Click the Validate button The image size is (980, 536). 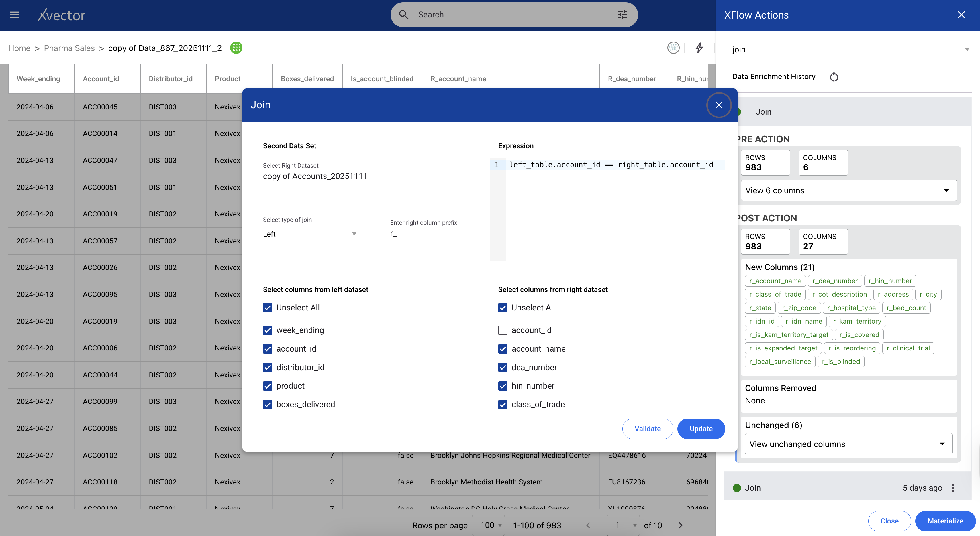[647, 428]
